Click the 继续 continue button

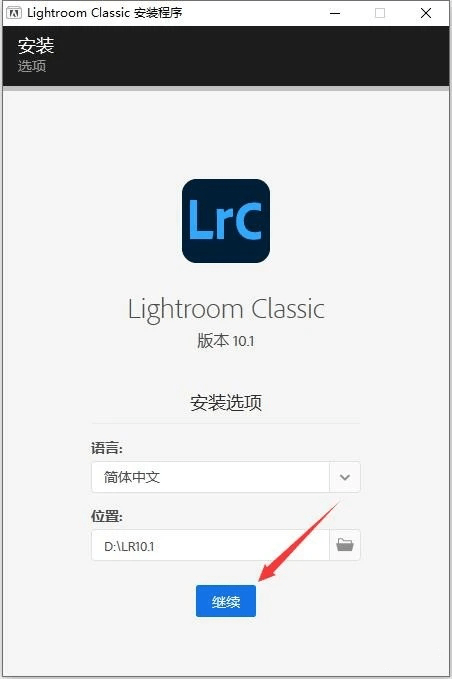pyautogui.click(x=226, y=601)
